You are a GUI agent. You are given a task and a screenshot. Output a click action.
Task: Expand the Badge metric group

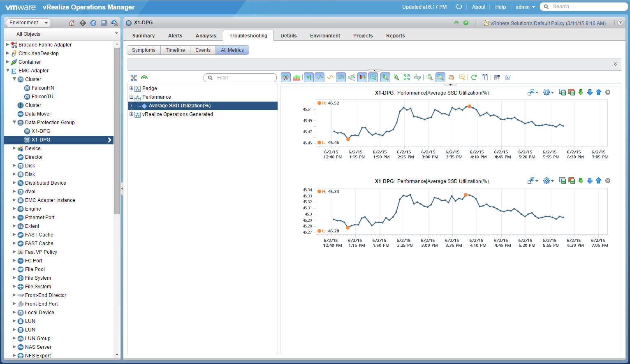click(132, 88)
